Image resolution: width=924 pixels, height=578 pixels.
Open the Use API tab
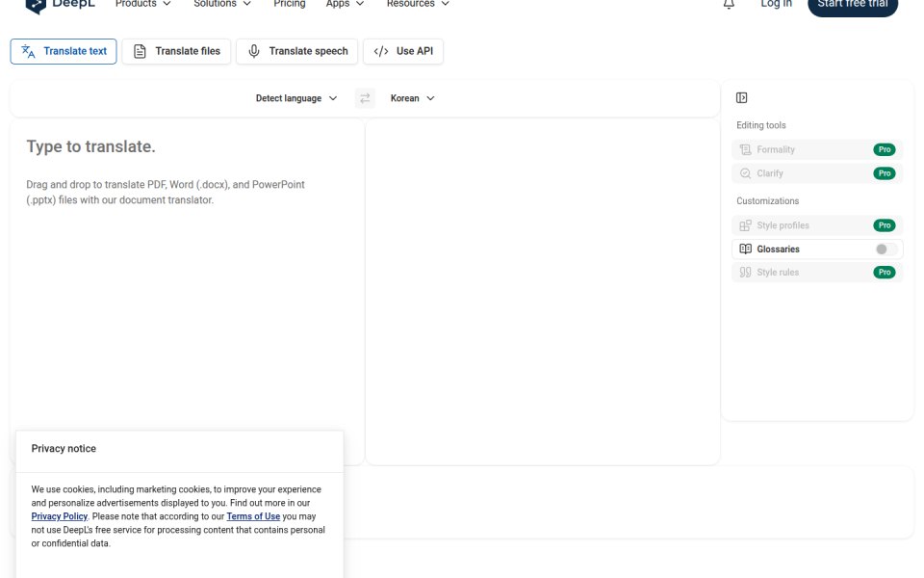coord(403,51)
